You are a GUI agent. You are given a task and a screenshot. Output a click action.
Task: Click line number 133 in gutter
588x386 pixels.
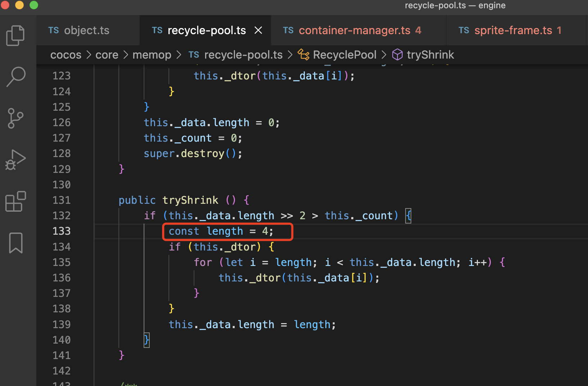coord(62,231)
